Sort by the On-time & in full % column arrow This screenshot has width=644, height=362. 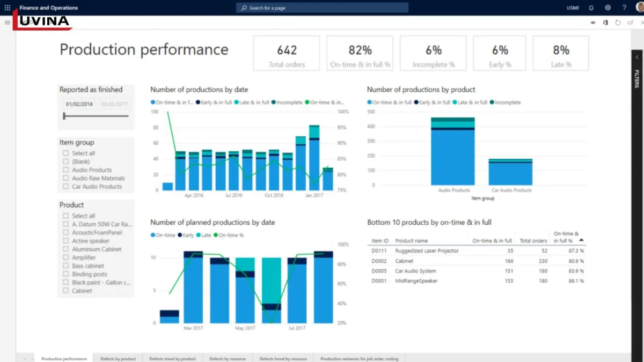pyautogui.click(x=581, y=240)
